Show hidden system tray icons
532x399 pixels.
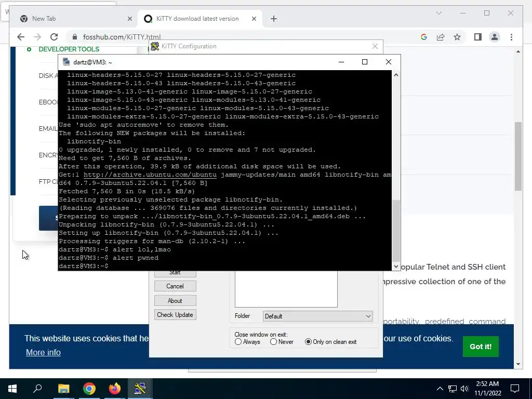coord(440,389)
